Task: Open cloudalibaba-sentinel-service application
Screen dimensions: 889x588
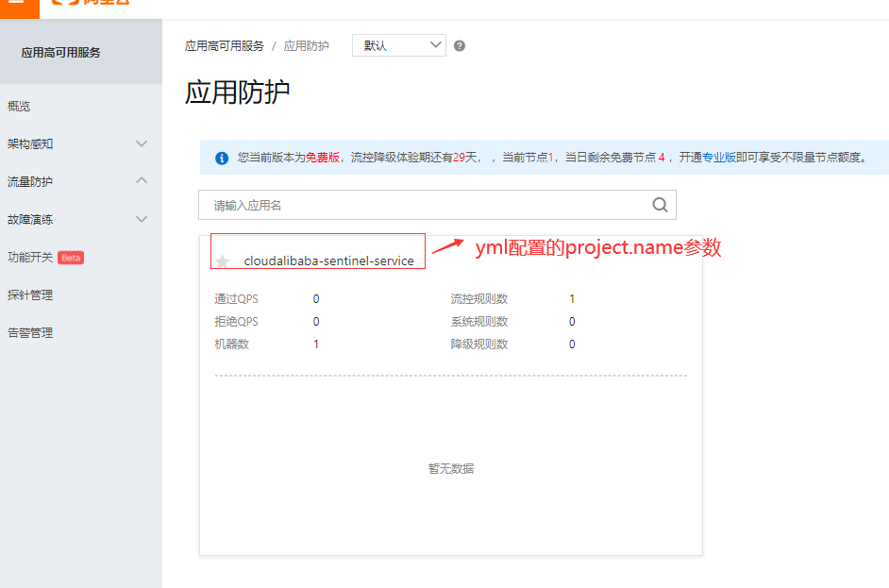Action: [328, 260]
